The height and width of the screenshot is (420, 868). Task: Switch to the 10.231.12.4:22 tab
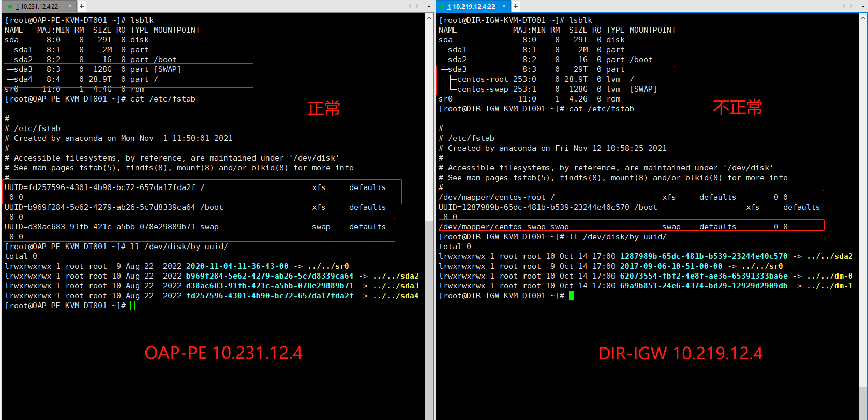(x=39, y=7)
